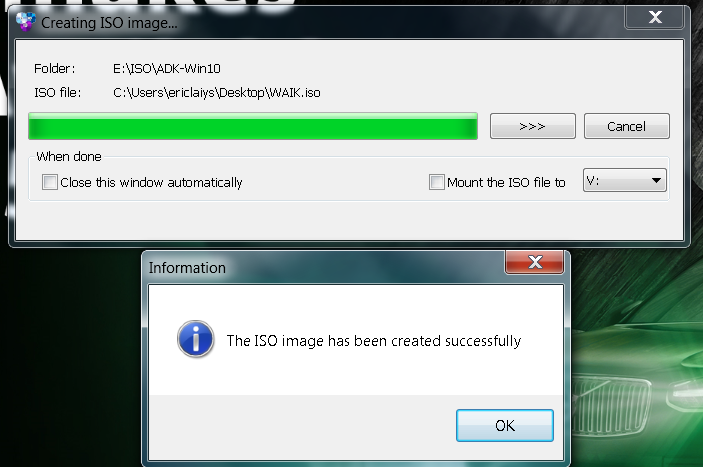
Task: Enable Close this window automatically checkbox
Action: (x=50, y=182)
